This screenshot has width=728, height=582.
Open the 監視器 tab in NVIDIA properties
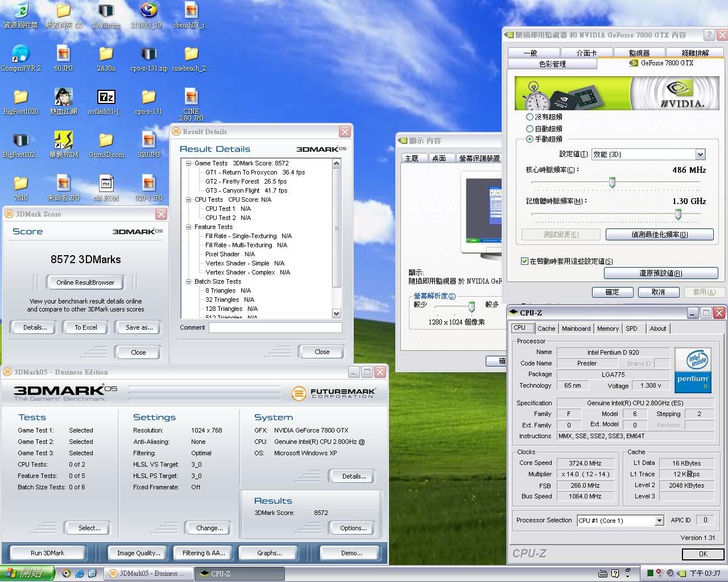pos(639,53)
